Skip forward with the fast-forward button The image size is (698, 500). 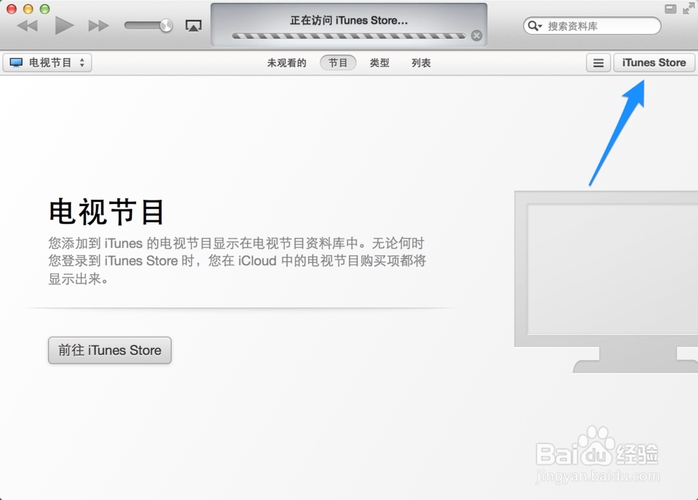point(98,26)
